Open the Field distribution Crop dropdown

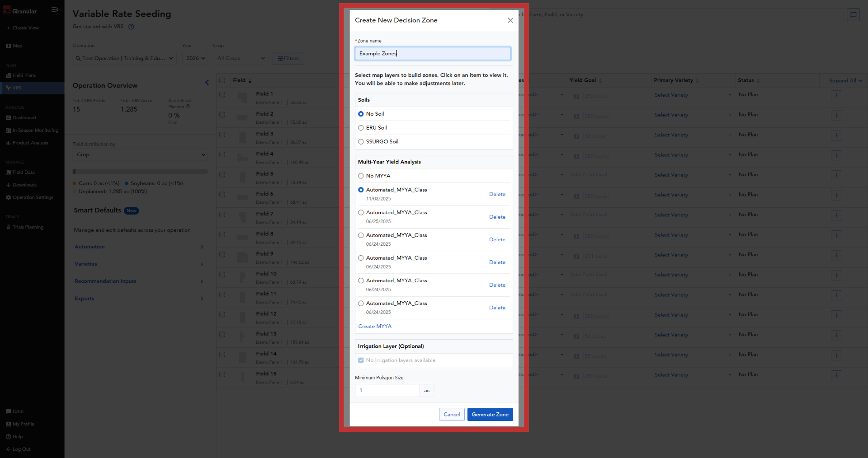140,154
